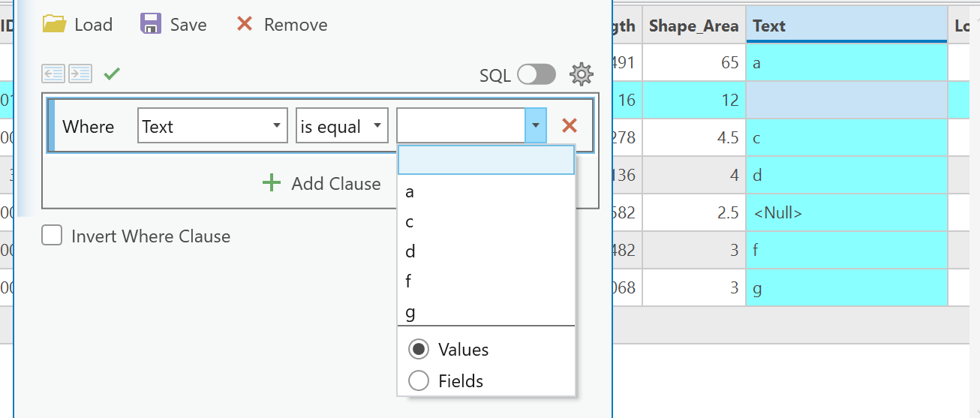Delete the Where clause with red X
Image resolution: width=980 pixels, height=418 pixels.
point(570,126)
